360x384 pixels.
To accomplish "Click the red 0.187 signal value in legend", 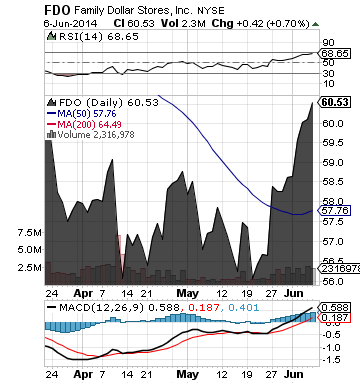I will [x=204, y=307].
